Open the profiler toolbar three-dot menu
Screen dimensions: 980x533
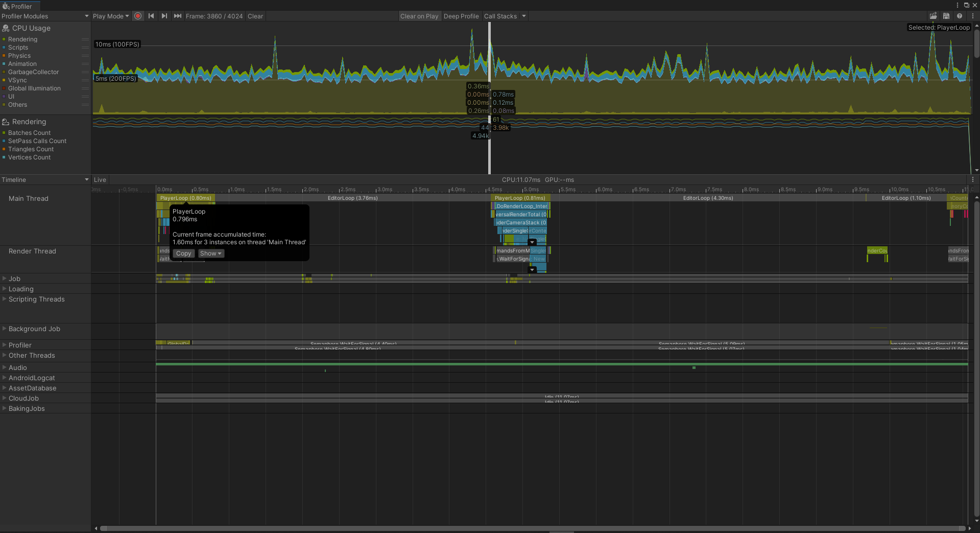973,16
